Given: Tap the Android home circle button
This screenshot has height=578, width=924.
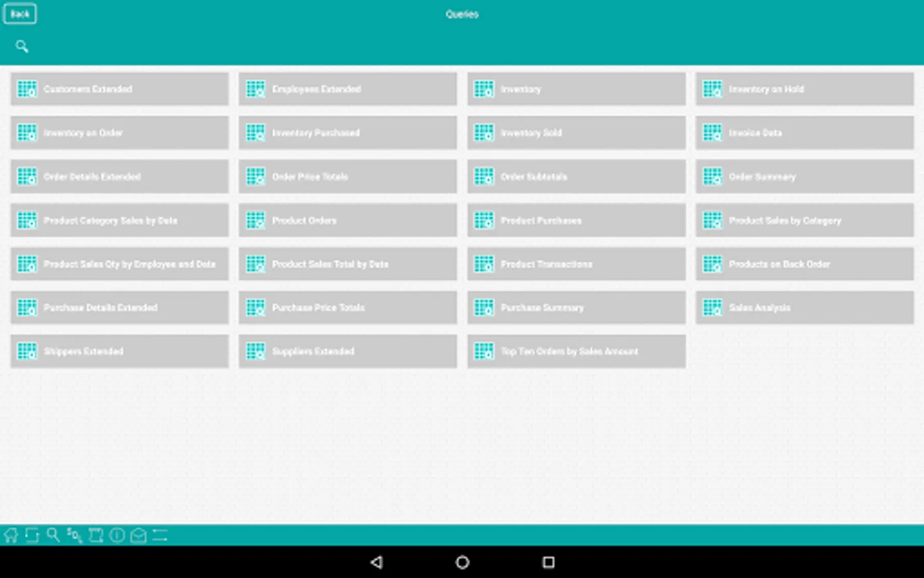Looking at the screenshot, I should (x=462, y=563).
